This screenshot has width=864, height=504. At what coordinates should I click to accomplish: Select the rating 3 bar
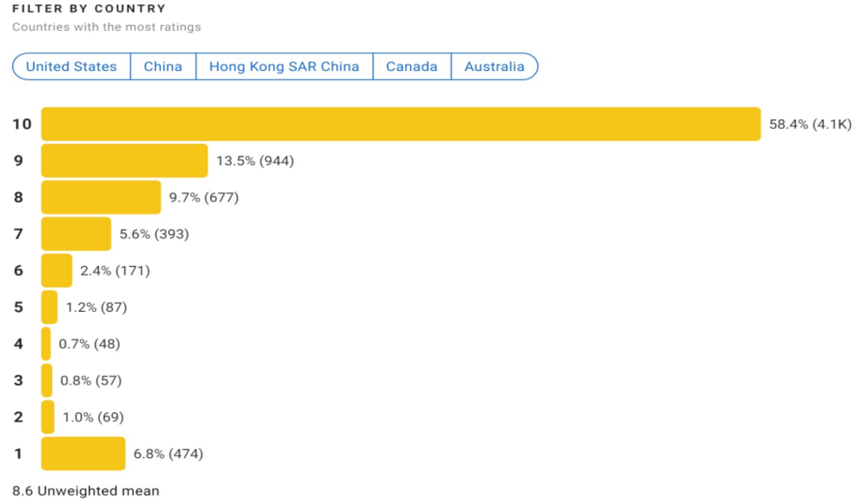(x=47, y=380)
